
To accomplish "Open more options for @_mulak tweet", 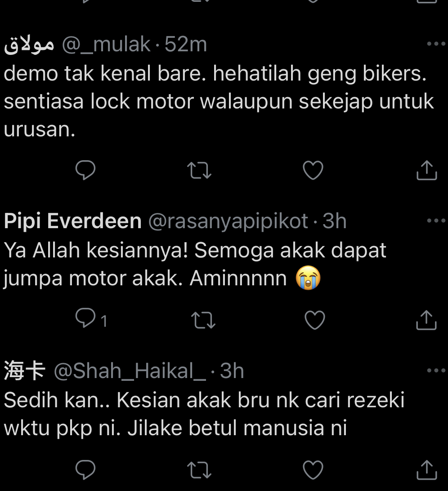I will coord(436,44).
